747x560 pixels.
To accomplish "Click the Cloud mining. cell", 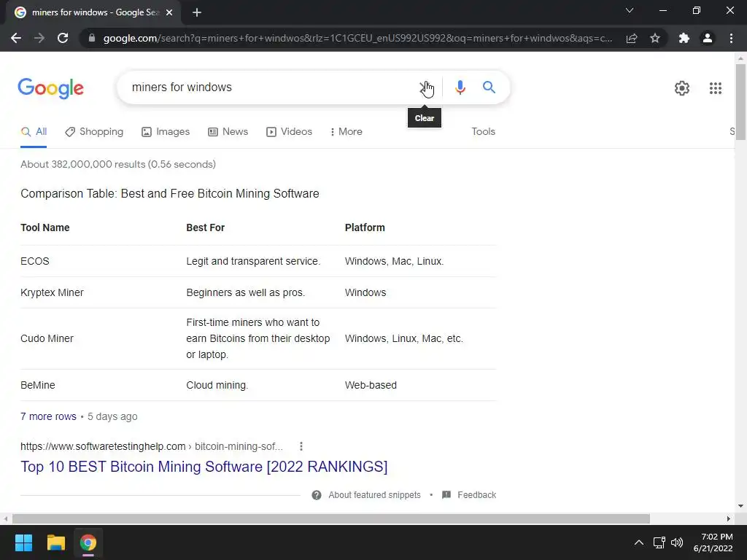I will 217,385.
